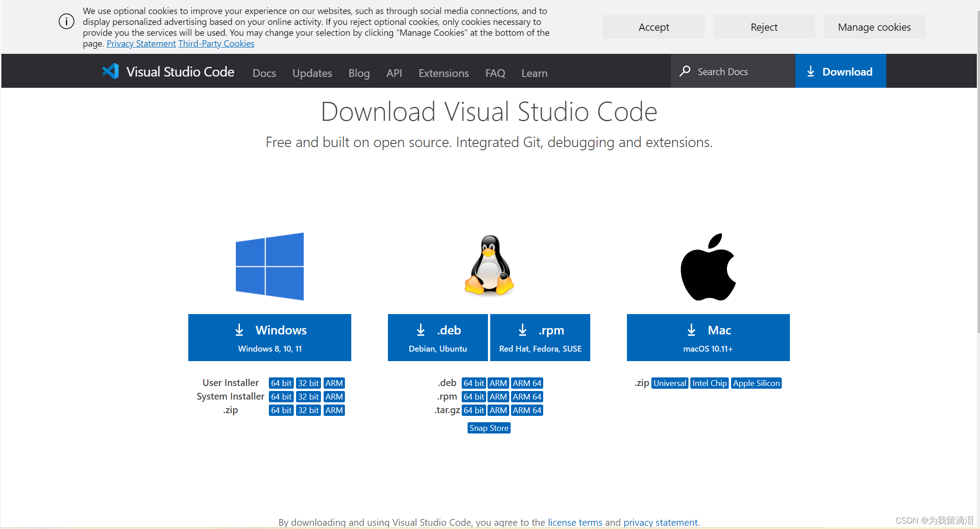Download the Windows installer button
This screenshot has height=529, width=980.
(x=270, y=338)
